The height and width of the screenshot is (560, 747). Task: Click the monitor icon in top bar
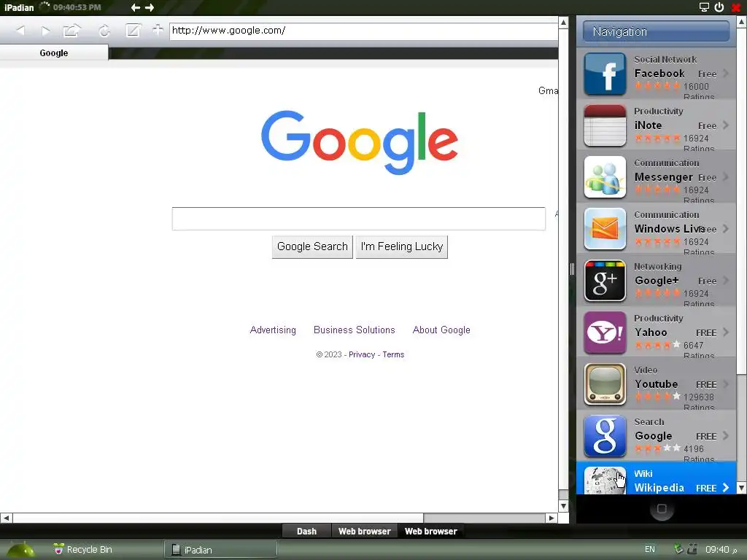[x=704, y=7]
